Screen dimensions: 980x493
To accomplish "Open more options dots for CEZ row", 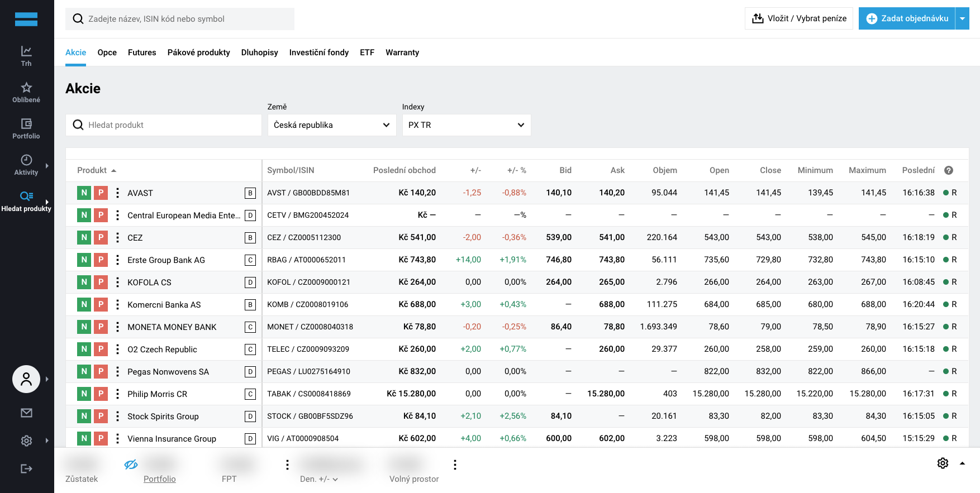I will pos(117,237).
